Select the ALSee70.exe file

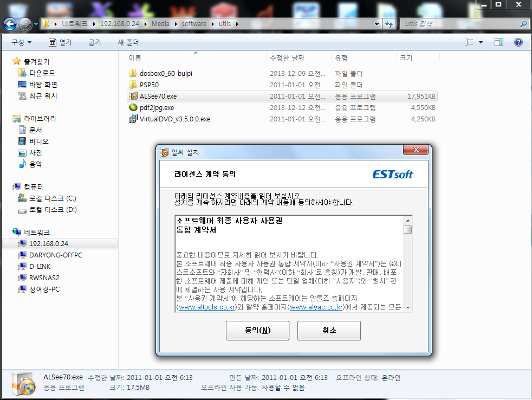coord(282,96)
